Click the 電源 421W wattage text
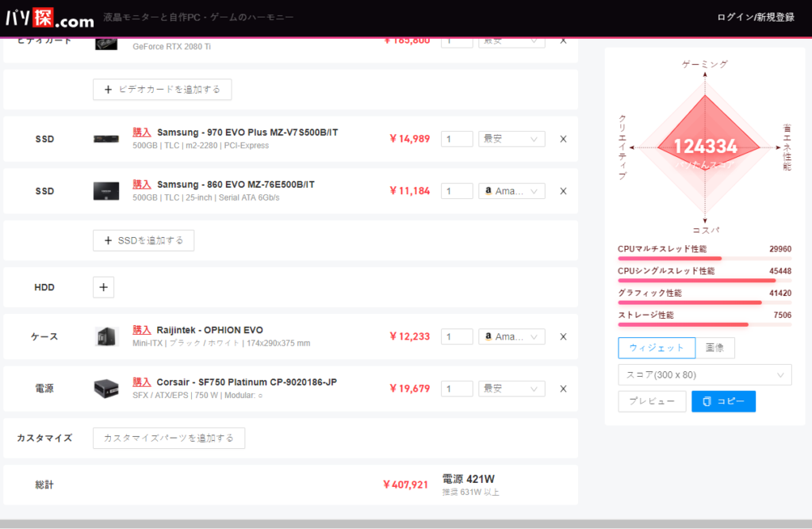Screen dimensions: 812x529 pyautogui.click(x=468, y=479)
